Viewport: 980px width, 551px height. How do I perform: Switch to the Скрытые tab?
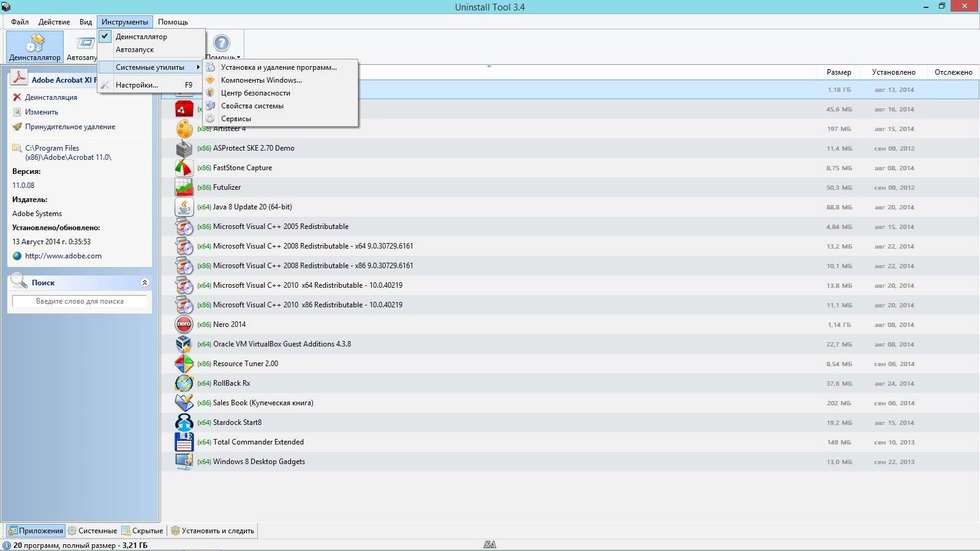142,531
